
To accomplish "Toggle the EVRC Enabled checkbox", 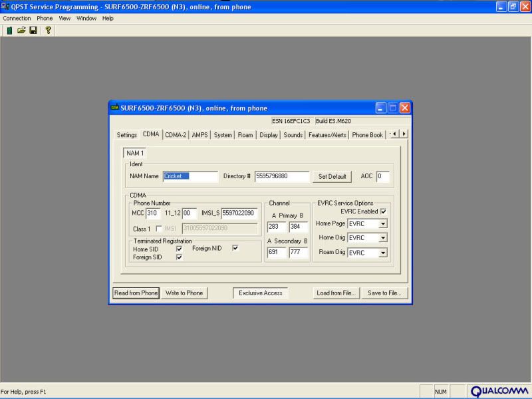I will [x=384, y=211].
